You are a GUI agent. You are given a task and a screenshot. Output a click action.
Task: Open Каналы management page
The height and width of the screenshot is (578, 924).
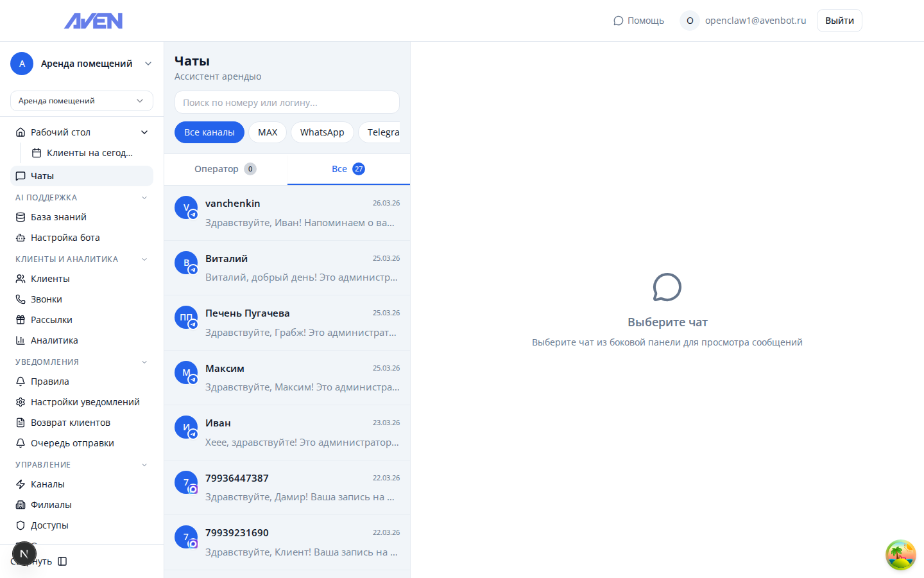click(47, 484)
